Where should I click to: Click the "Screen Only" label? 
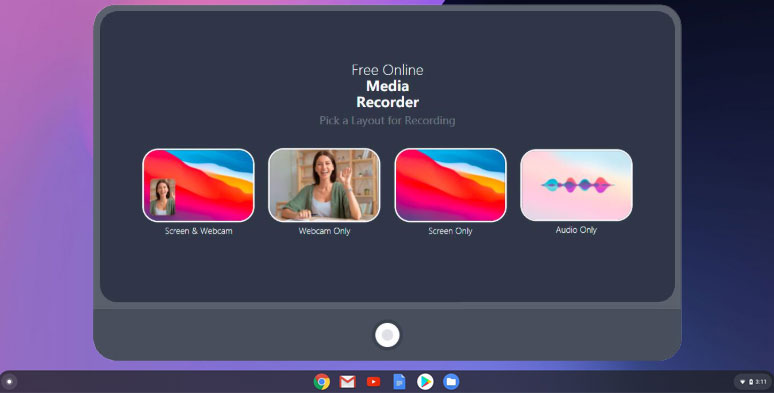coord(450,231)
